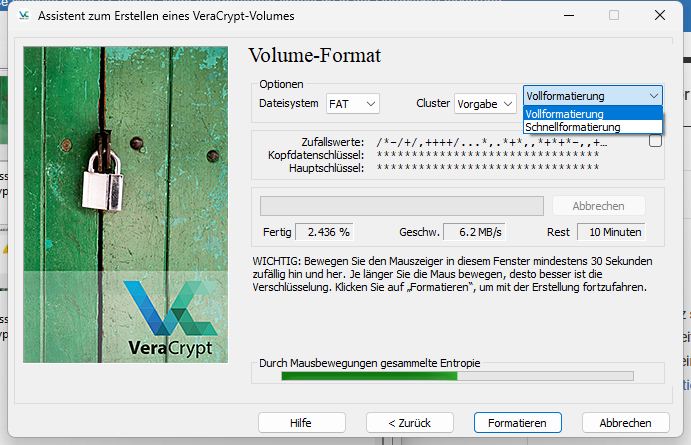
Task: Click the Kopfdatenschlüssel asterisks value
Action: tap(488, 155)
